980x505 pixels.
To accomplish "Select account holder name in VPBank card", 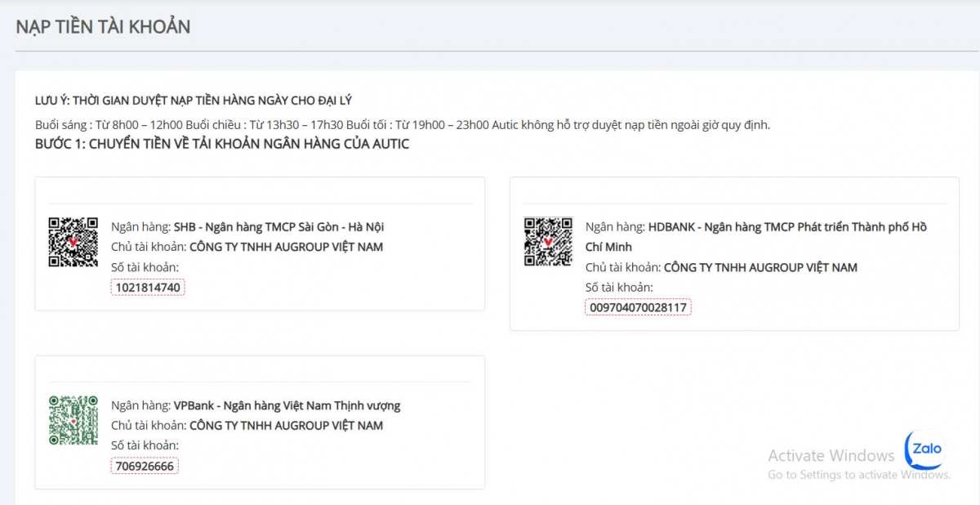I will click(x=286, y=426).
